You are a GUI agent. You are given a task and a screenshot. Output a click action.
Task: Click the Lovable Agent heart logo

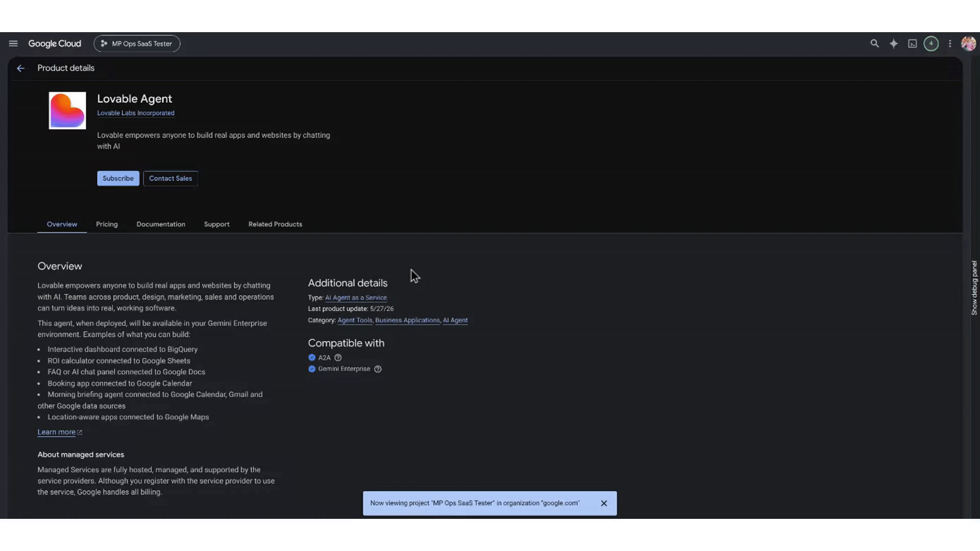(67, 111)
